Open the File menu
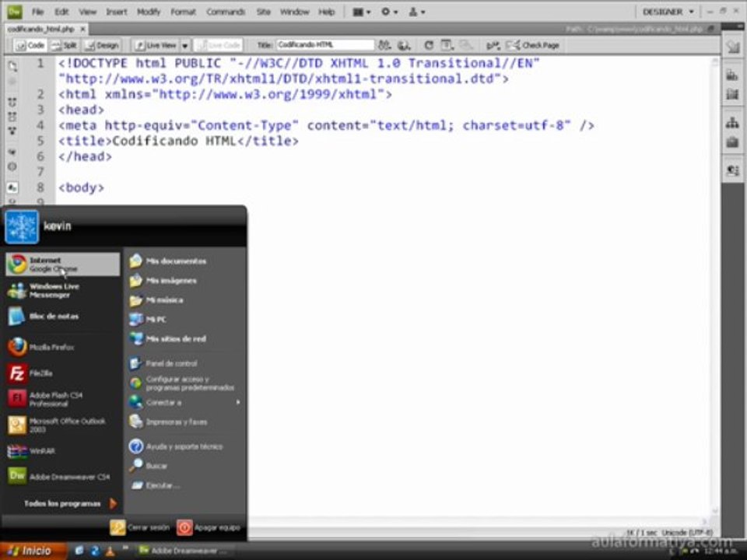This screenshot has height=560, width=747. pyautogui.click(x=37, y=12)
